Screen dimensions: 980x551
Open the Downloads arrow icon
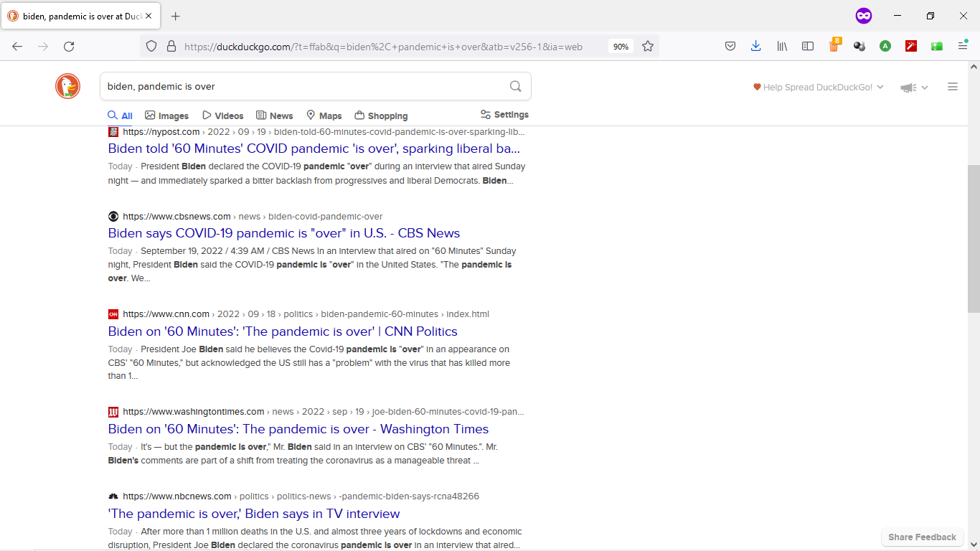[755, 46]
